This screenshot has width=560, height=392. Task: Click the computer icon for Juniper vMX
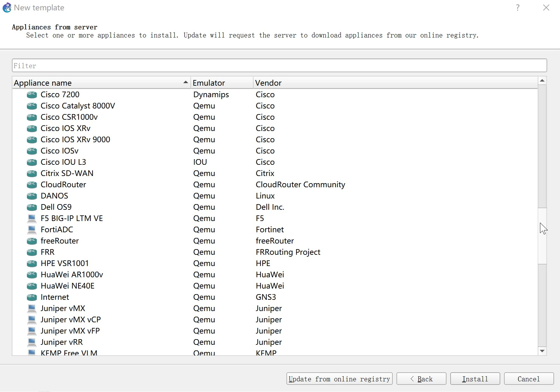(32, 309)
